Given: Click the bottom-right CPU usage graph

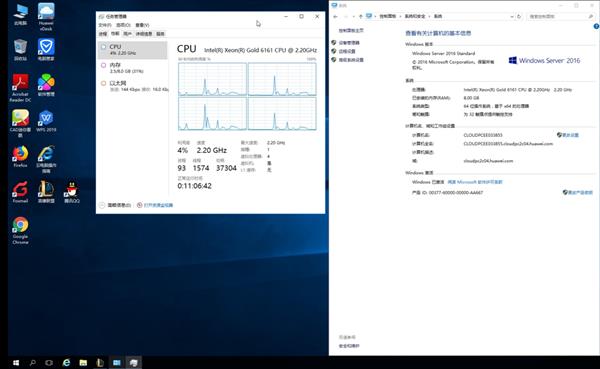Looking at the screenshot, I should click(282, 114).
